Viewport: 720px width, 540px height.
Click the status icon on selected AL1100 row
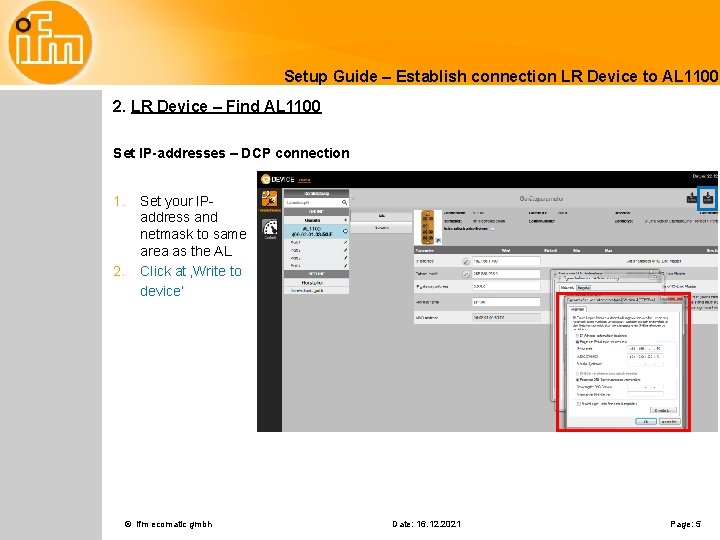[x=345, y=231]
